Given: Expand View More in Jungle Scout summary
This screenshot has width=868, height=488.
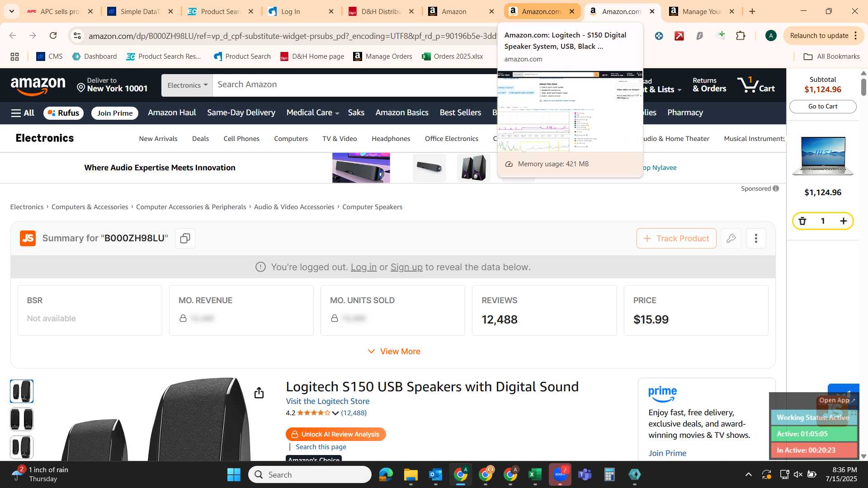Looking at the screenshot, I should click(394, 351).
